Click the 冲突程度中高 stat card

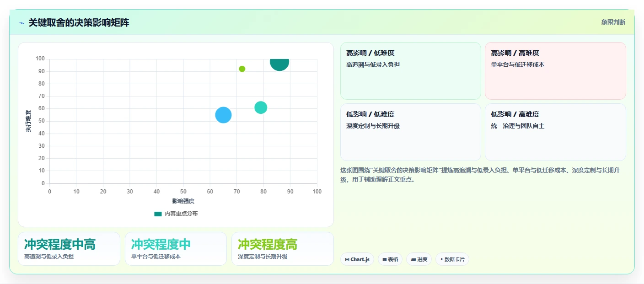(69, 249)
